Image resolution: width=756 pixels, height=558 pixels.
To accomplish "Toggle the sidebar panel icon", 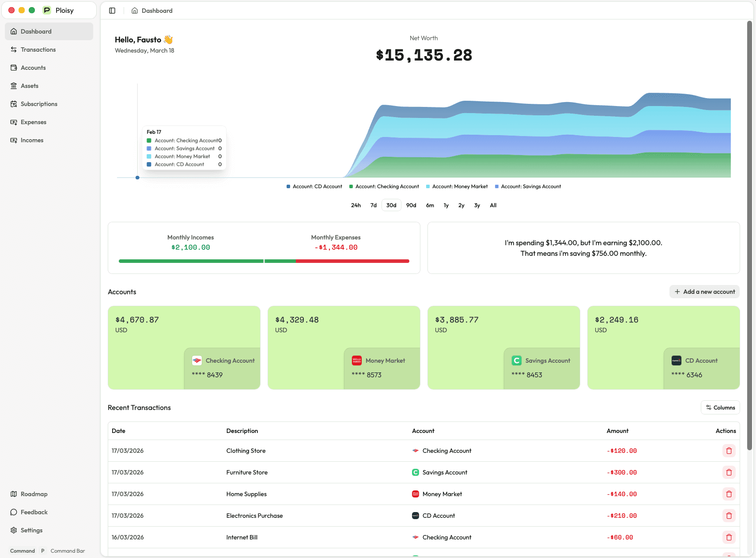I will [112, 11].
